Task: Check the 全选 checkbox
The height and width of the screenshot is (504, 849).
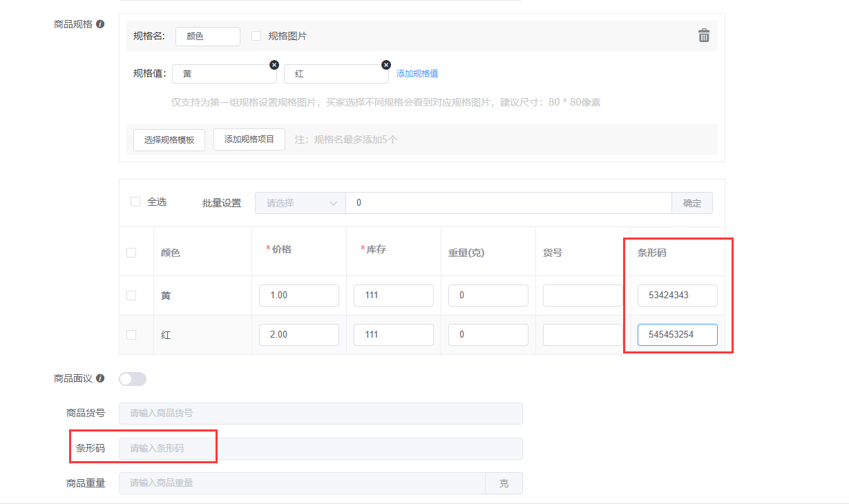Action: click(135, 202)
